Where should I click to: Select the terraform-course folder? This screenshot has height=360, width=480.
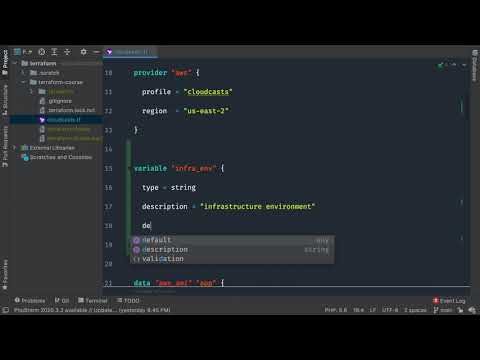56,82
